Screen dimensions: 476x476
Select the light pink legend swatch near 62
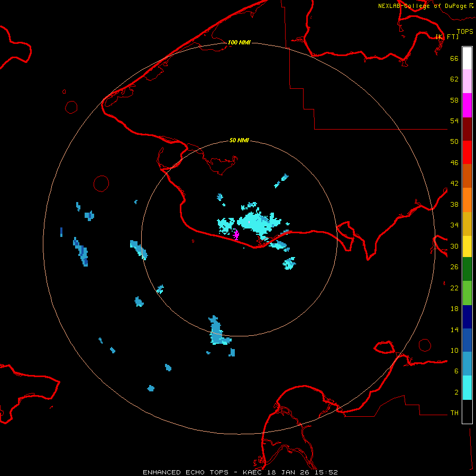pyautogui.click(x=467, y=81)
